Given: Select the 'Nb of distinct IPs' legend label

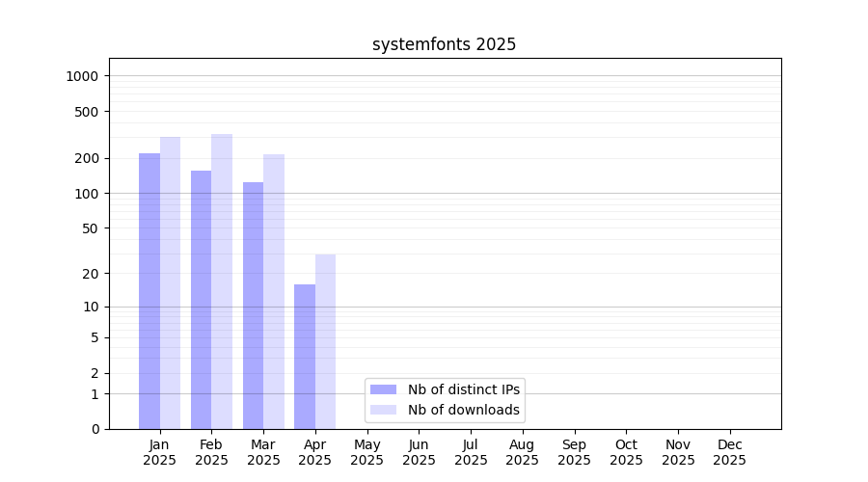Looking at the screenshot, I should pos(464,389).
